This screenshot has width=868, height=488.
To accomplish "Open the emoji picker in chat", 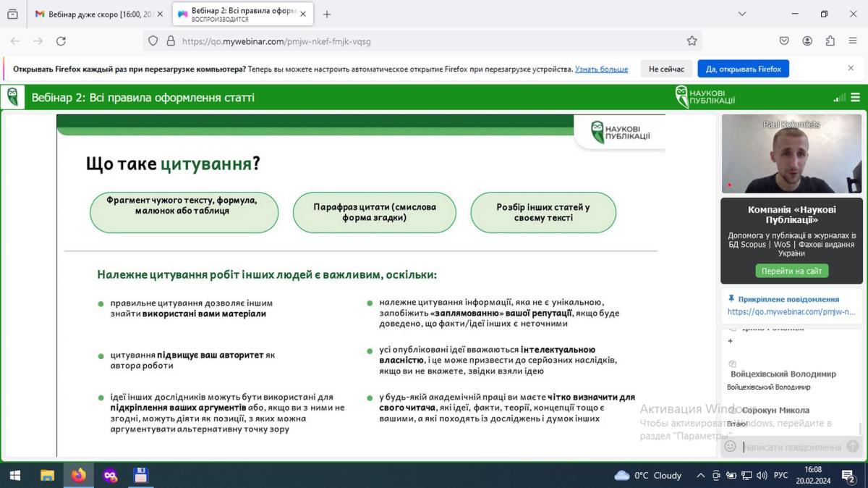I will (731, 447).
